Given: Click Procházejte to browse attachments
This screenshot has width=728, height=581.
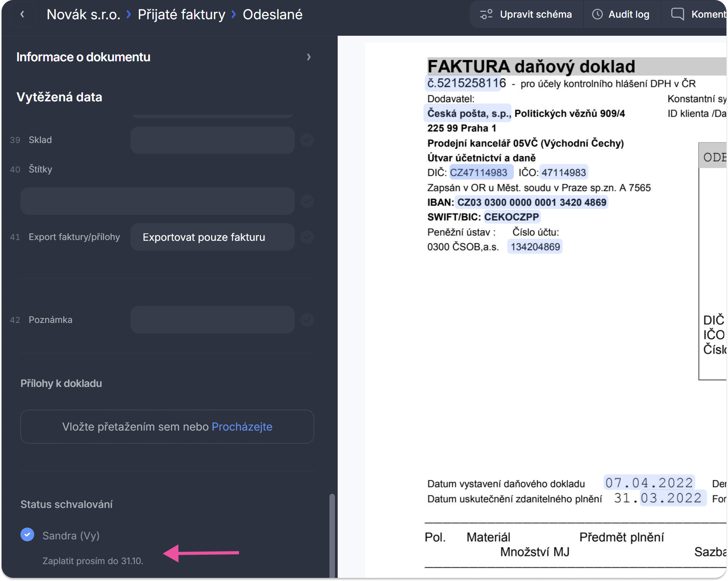Looking at the screenshot, I should [x=242, y=427].
